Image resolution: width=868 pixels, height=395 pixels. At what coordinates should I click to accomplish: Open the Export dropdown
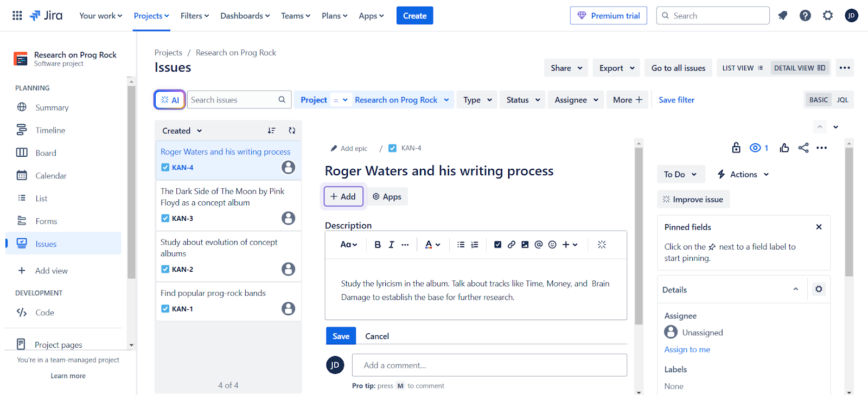point(617,68)
